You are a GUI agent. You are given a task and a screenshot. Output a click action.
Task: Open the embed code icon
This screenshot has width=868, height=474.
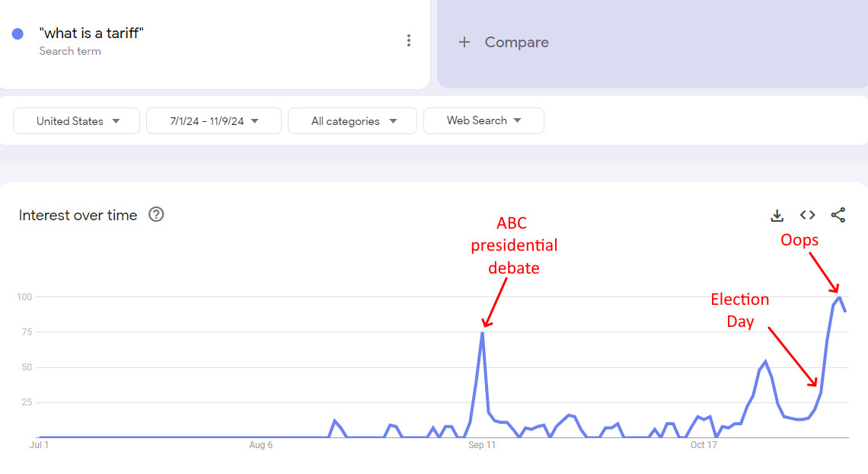(808, 215)
